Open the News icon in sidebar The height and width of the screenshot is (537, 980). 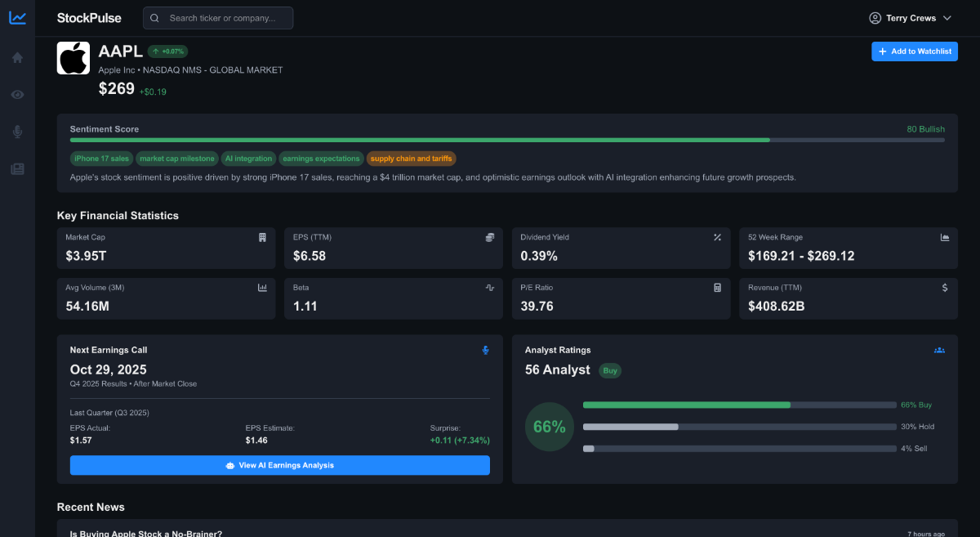click(17, 168)
